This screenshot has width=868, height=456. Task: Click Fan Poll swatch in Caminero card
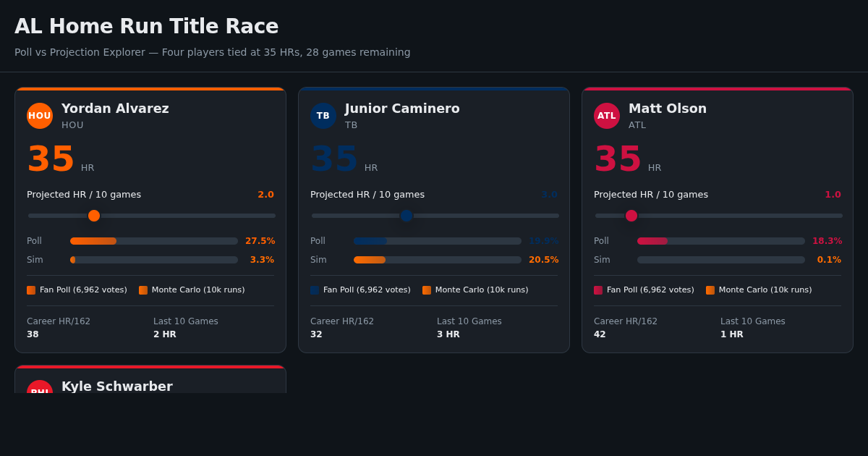pos(315,290)
